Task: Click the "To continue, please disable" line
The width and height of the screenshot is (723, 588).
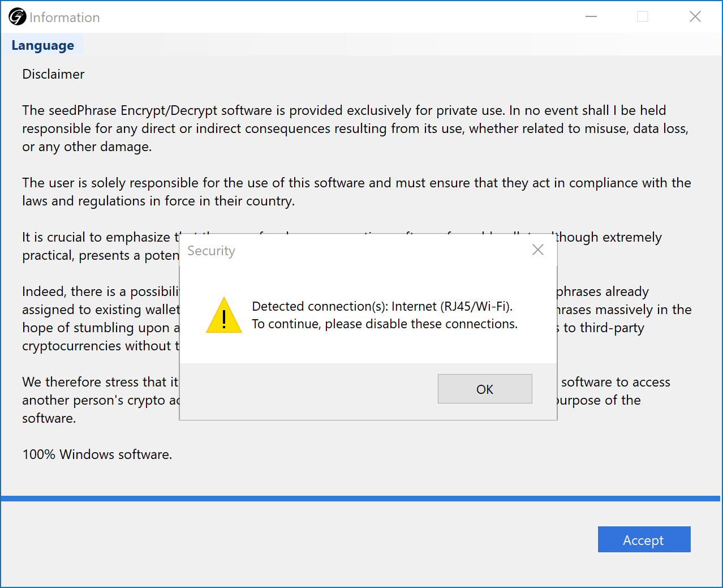Action: tap(384, 324)
